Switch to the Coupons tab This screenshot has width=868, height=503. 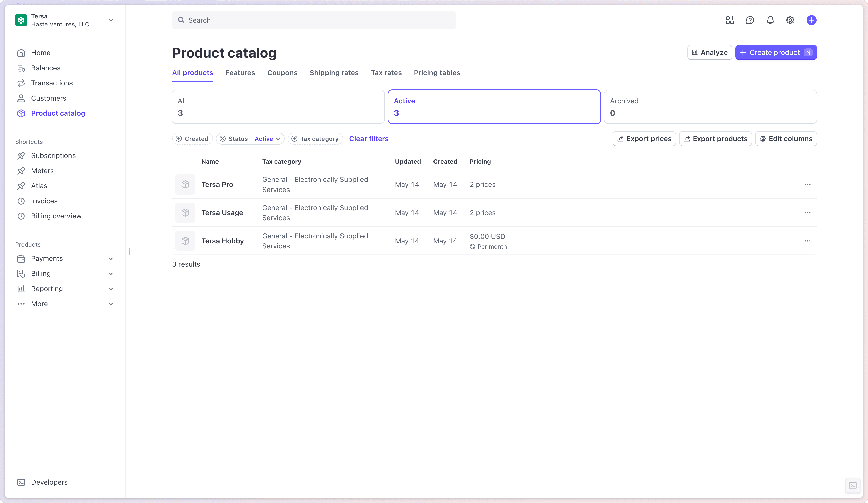click(282, 73)
